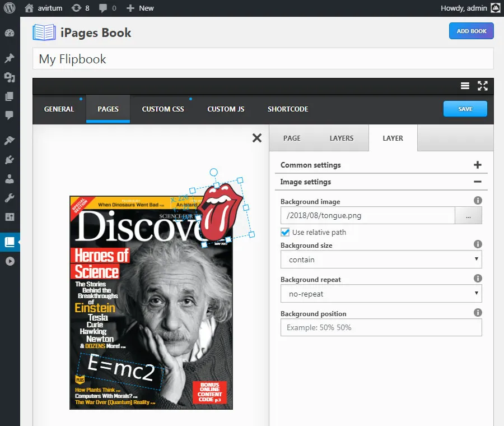The height and width of the screenshot is (426, 504).
Task: Open the flipbook hamburger menu
Action: pos(465,86)
